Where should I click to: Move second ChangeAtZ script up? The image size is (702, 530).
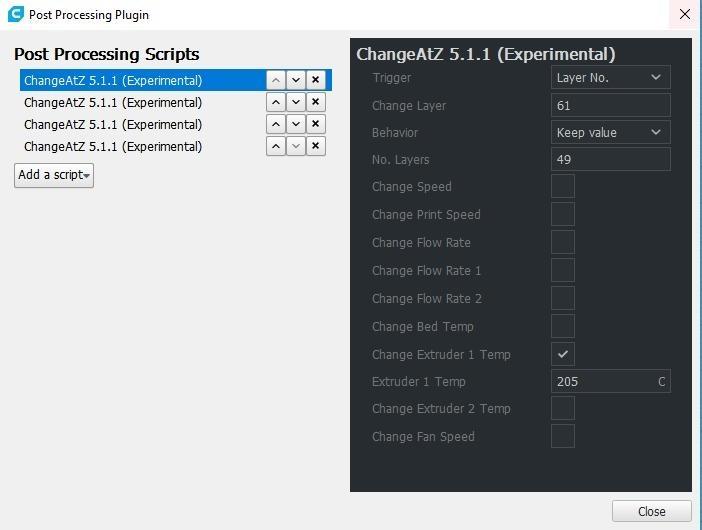pos(276,102)
